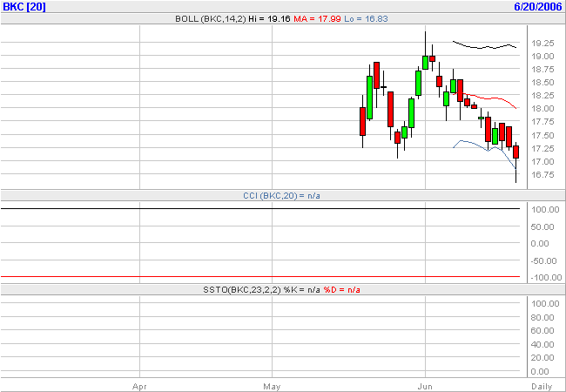
Task: Click the CCI -50.00 axis label
Action: (x=543, y=261)
